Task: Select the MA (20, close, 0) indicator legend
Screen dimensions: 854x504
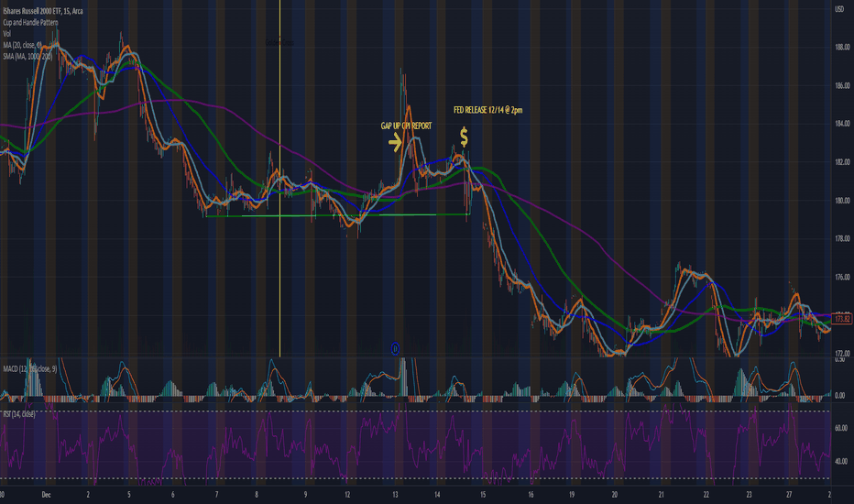Action: pyautogui.click(x=22, y=45)
